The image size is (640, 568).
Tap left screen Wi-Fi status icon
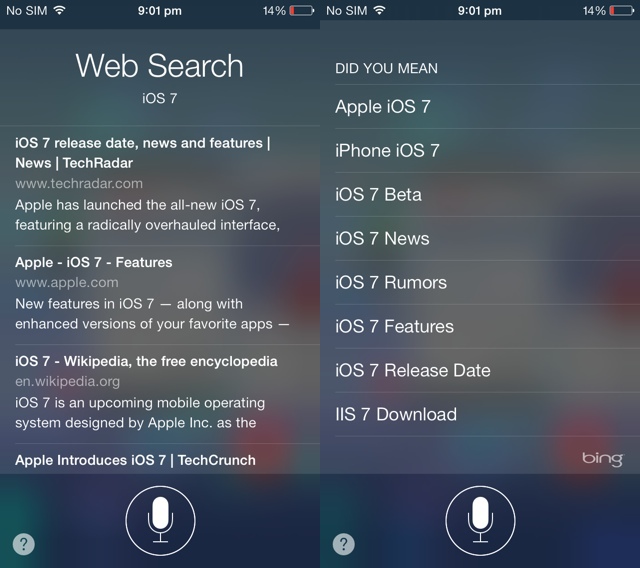coord(60,11)
